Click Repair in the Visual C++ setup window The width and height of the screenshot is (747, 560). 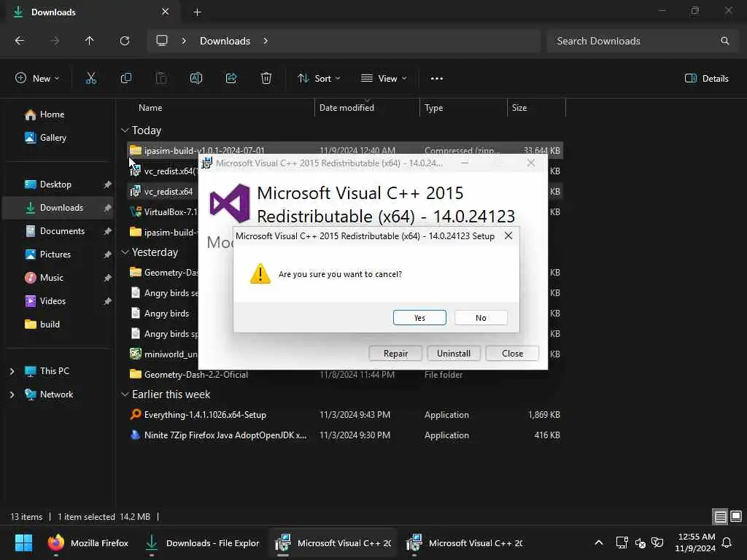pos(395,354)
